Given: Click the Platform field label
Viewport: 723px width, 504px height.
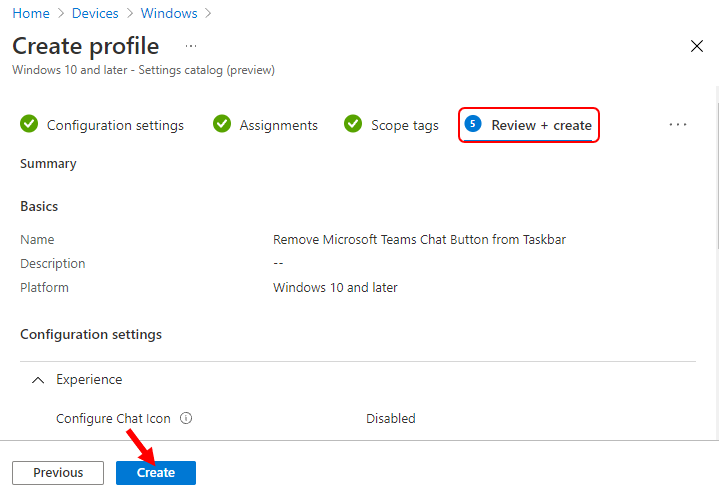Looking at the screenshot, I should (44, 288).
